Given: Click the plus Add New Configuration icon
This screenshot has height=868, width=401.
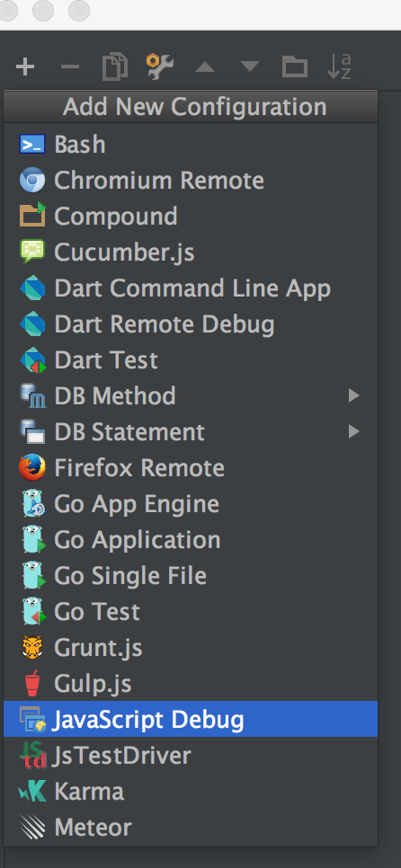Looking at the screenshot, I should point(25,67).
